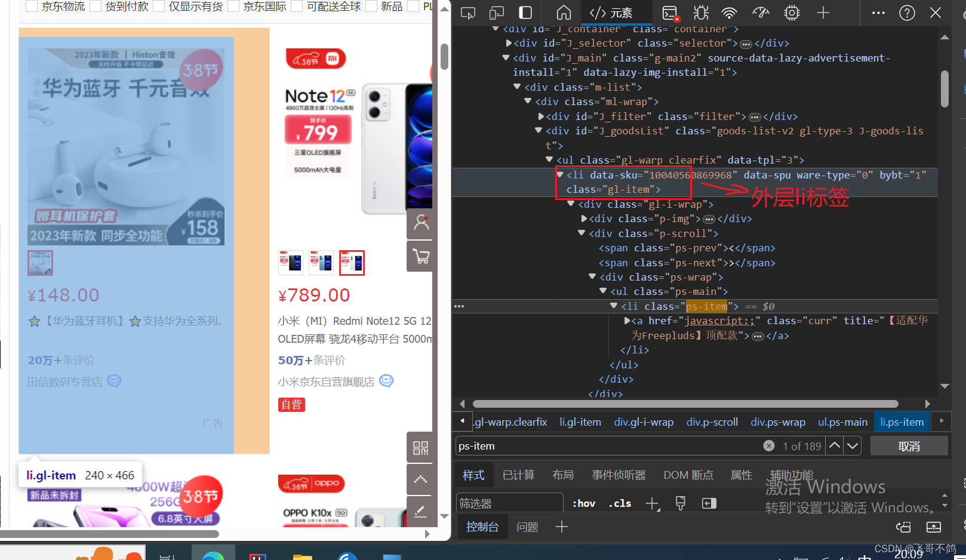
Task: Collapse the div J_main node
Action: coord(506,58)
